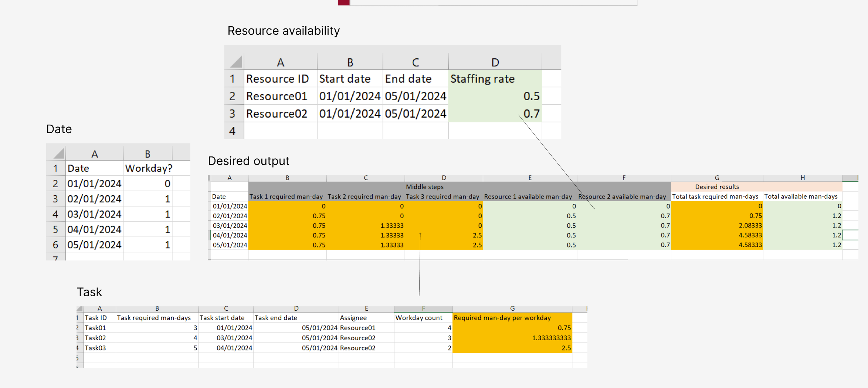
Task: Click the 'Workday count' header cell
Action: coord(423,317)
